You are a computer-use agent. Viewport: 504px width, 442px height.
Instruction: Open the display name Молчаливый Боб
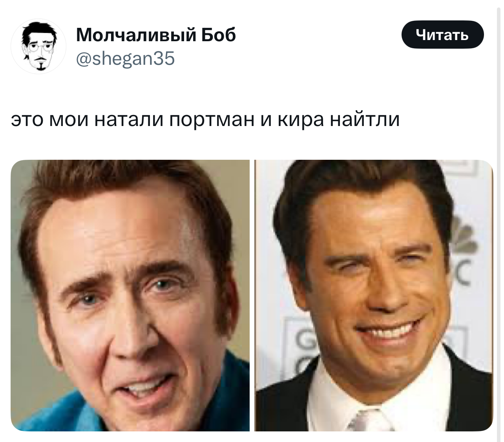tap(156, 35)
